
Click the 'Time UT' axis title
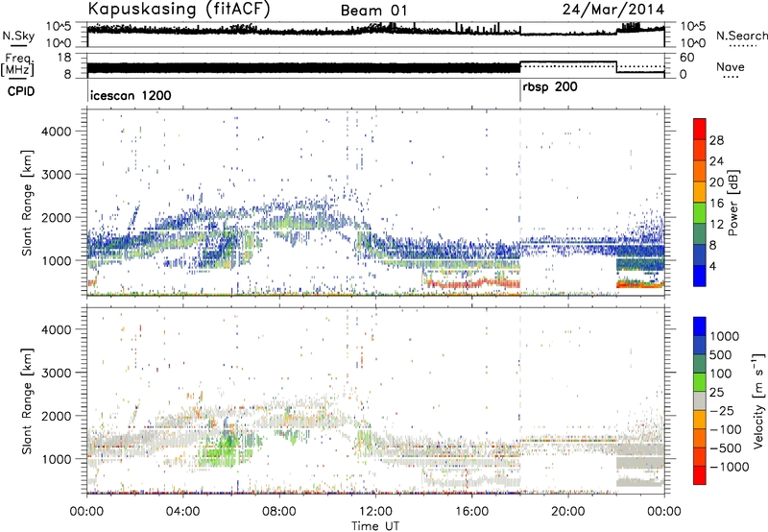(375, 525)
